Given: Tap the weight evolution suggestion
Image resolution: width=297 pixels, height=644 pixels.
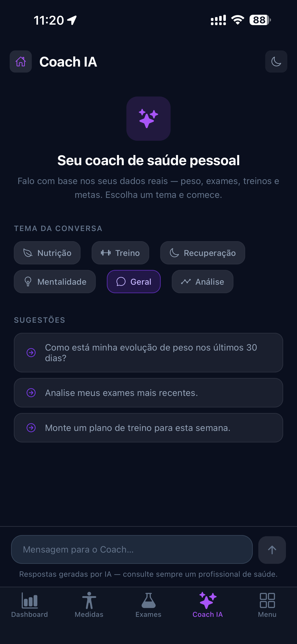Looking at the screenshot, I should [x=148, y=352].
